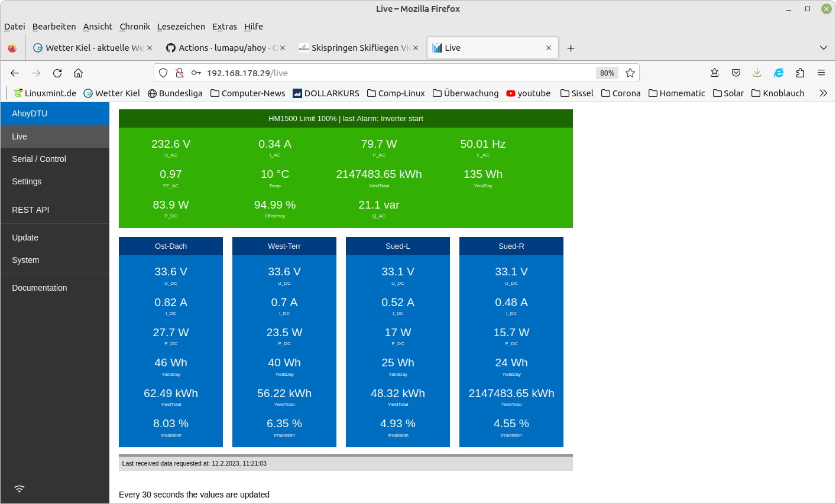
Task: Click the WiFi status icon in the AhoyDTU sidebar
Action: tap(20, 489)
